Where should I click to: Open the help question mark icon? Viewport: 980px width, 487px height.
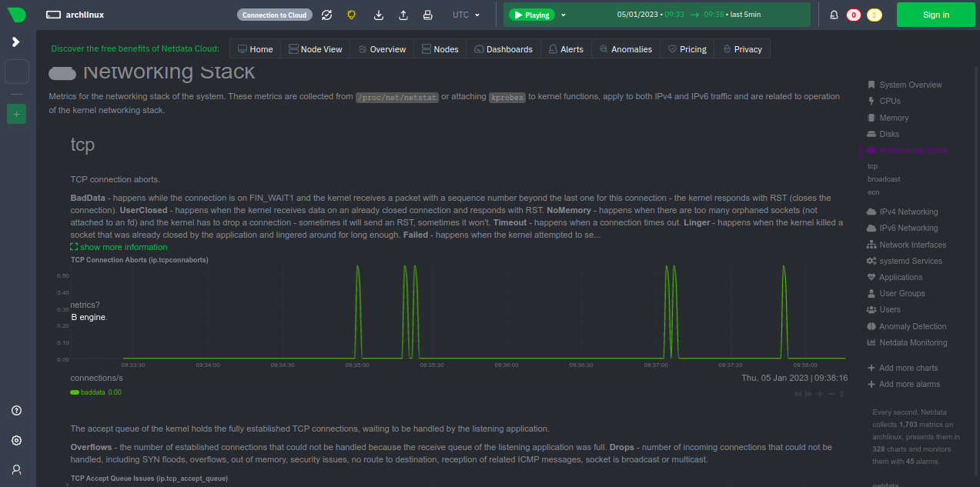pyautogui.click(x=16, y=411)
